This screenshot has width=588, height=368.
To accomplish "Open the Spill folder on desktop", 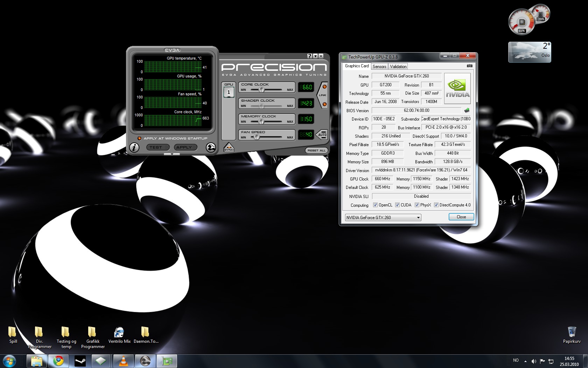I will (x=13, y=335).
